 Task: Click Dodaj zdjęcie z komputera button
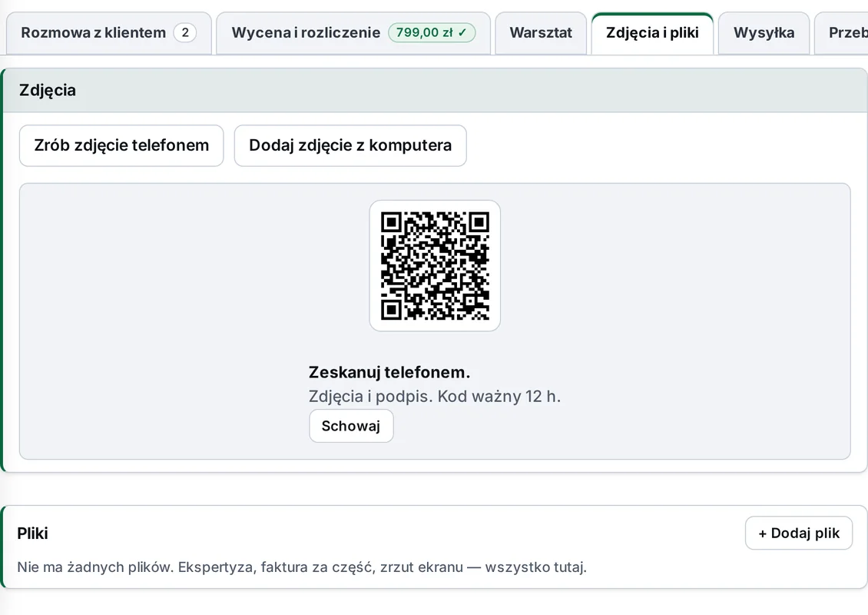[350, 146]
